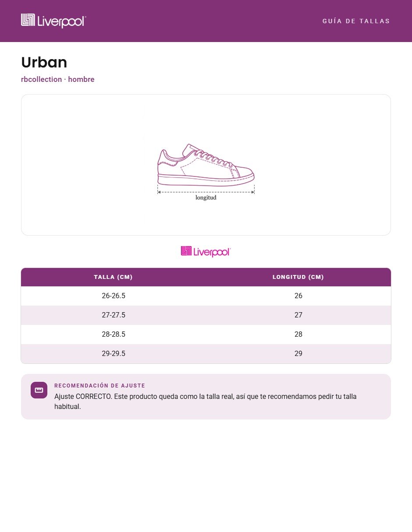Click the longitud value 26 cell

pyautogui.click(x=298, y=296)
